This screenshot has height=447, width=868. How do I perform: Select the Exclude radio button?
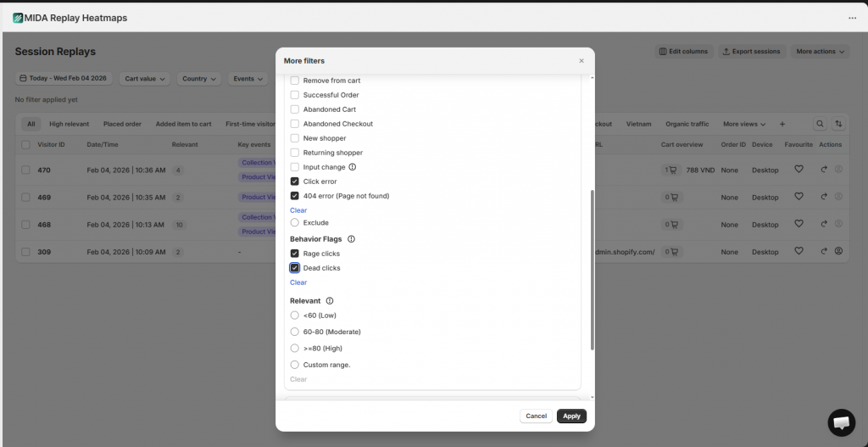point(295,223)
